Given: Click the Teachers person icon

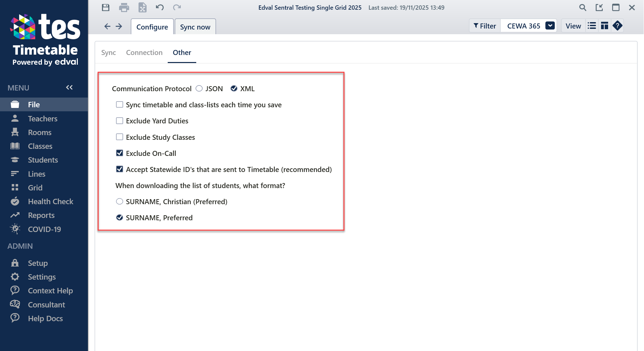Looking at the screenshot, I should [15, 118].
